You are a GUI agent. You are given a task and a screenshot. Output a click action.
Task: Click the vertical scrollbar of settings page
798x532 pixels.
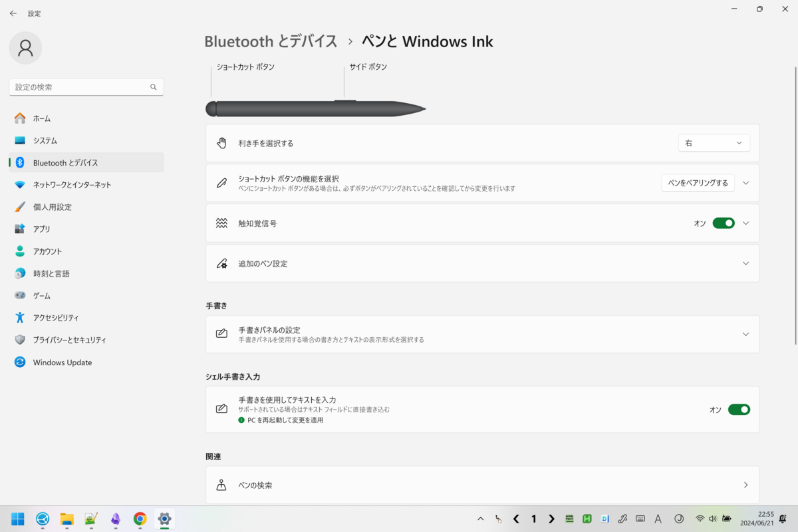click(x=795, y=206)
